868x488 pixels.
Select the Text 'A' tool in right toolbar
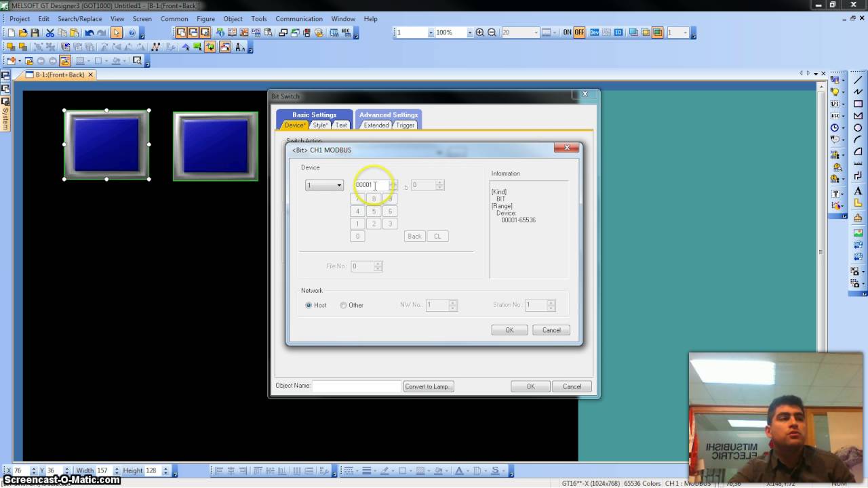858,191
